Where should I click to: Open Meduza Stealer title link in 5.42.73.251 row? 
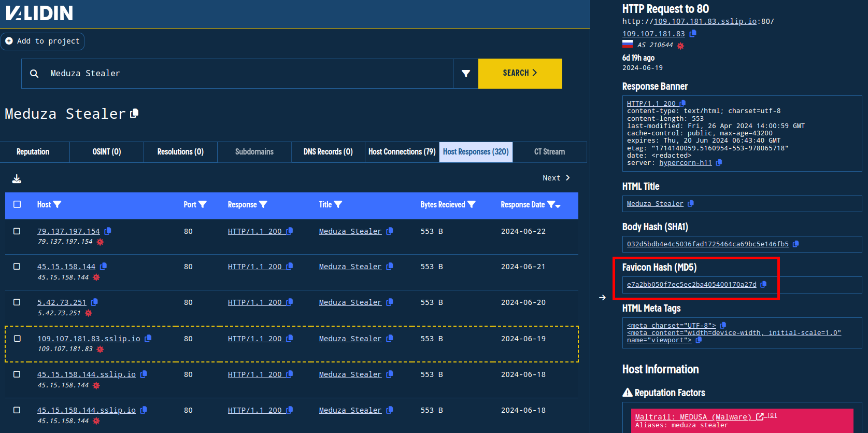[350, 302]
